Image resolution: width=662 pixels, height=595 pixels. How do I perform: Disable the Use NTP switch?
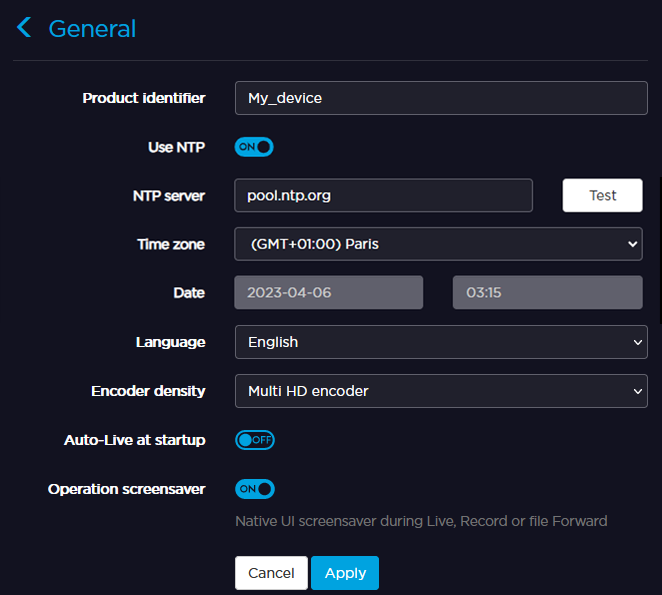pos(254,147)
